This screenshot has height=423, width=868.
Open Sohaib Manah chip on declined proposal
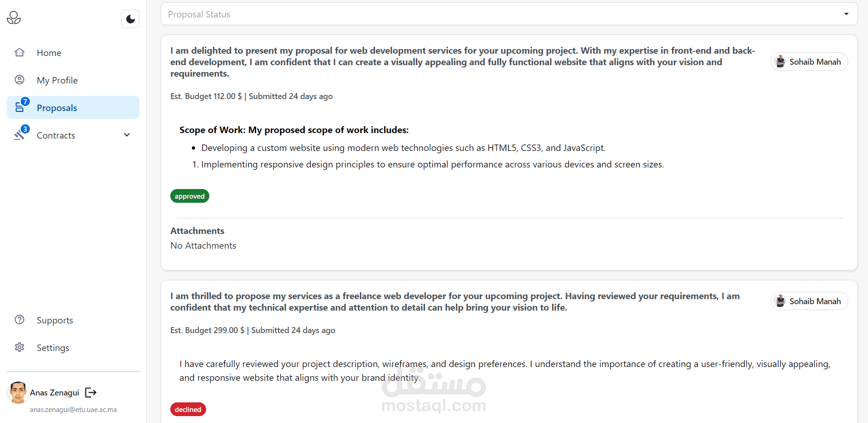[809, 301]
